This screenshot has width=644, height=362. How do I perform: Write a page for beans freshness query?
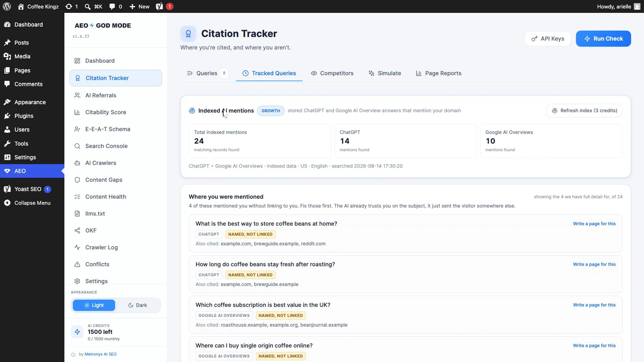[x=594, y=264]
